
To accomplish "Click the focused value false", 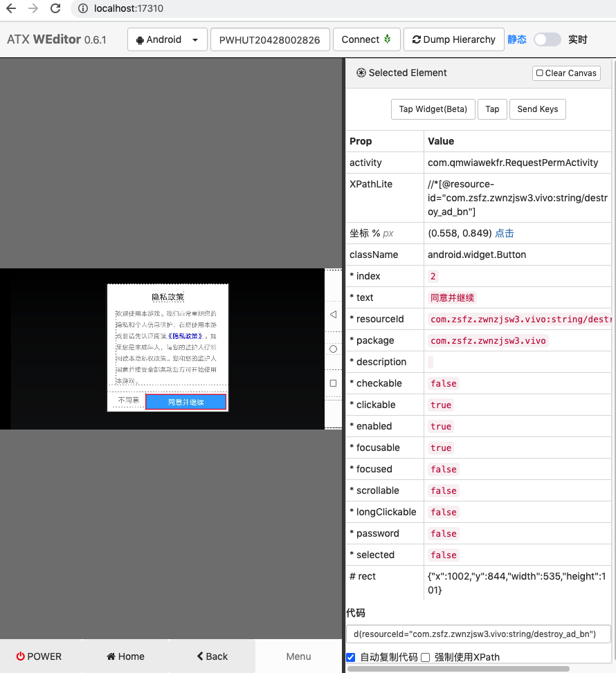I will point(444,469).
